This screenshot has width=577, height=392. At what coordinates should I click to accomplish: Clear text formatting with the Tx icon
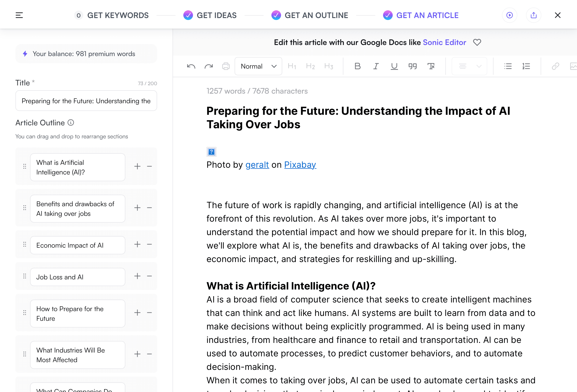point(431,66)
